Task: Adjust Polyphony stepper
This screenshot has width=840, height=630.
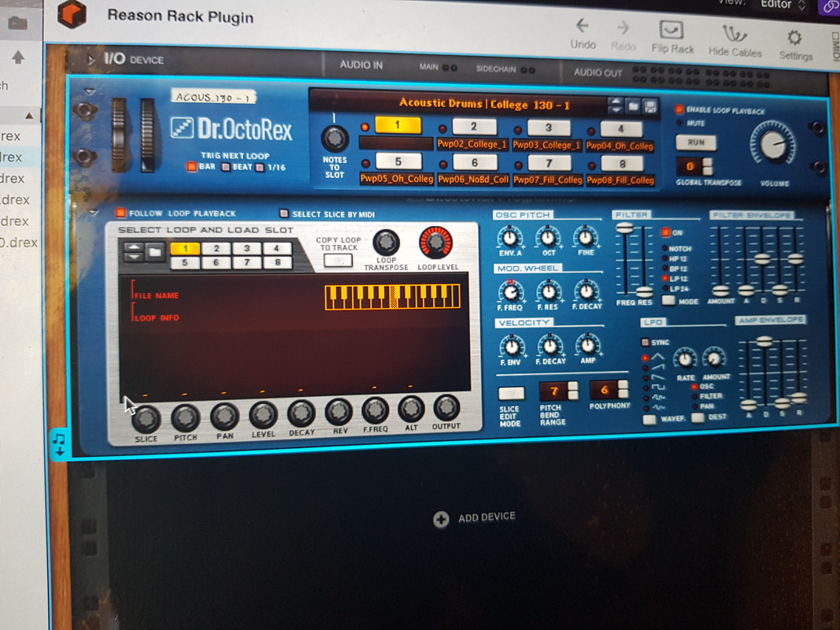Action: coord(623,389)
